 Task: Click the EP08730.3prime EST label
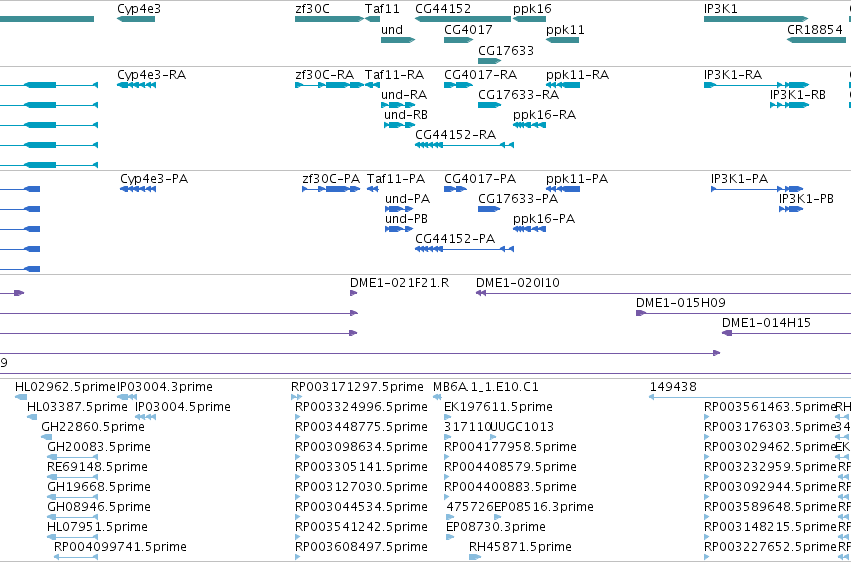tap(496, 527)
